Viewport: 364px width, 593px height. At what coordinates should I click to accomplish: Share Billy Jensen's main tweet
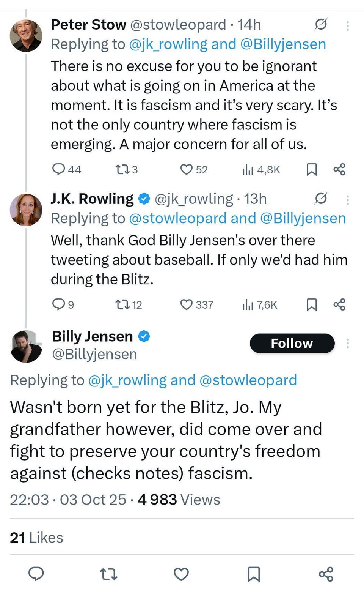[x=326, y=574]
